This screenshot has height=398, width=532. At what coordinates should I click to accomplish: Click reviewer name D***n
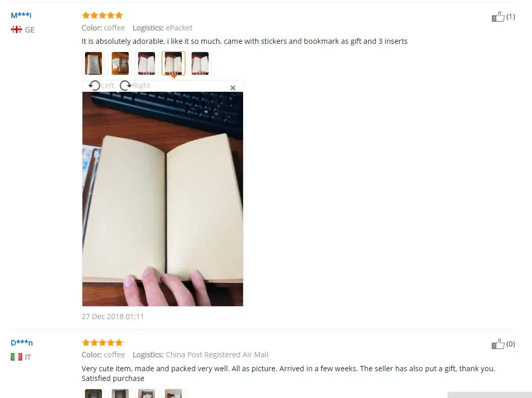pyautogui.click(x=22, y=343)
